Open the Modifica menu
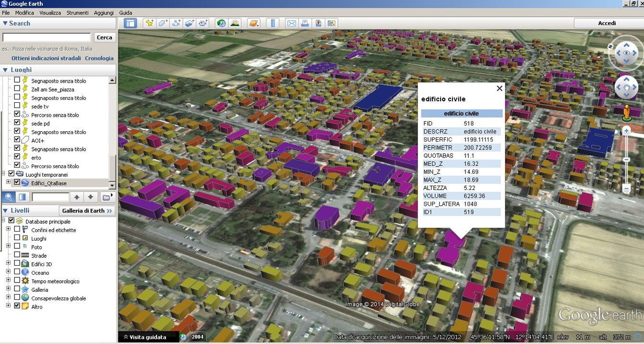This screenshot has height=344, width=644. pos(24,12)
